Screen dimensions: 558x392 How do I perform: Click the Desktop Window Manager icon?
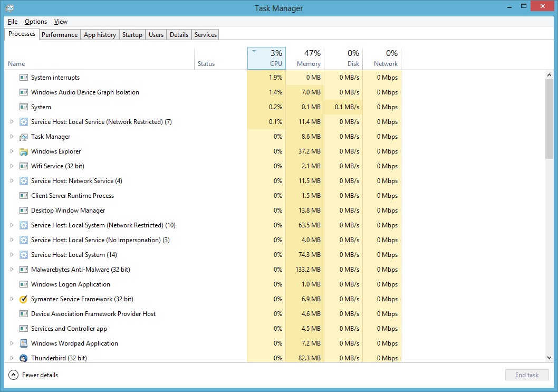pos(24,211)
